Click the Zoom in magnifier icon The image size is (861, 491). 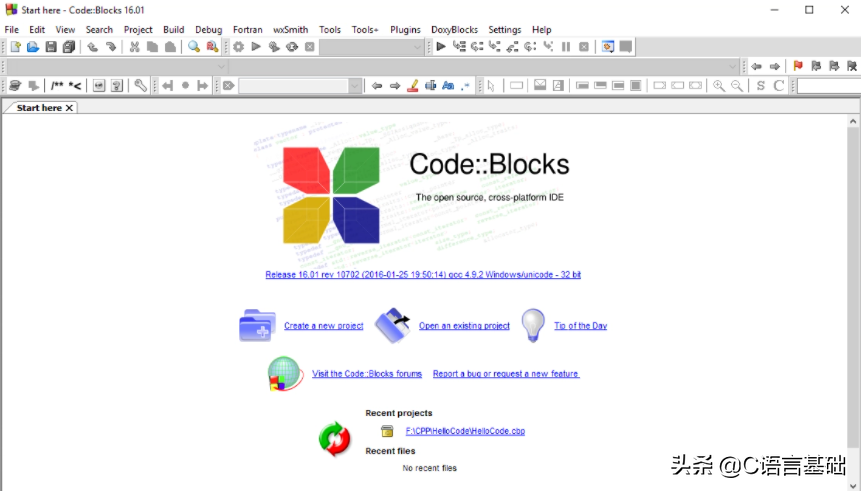tap(719, 85)
